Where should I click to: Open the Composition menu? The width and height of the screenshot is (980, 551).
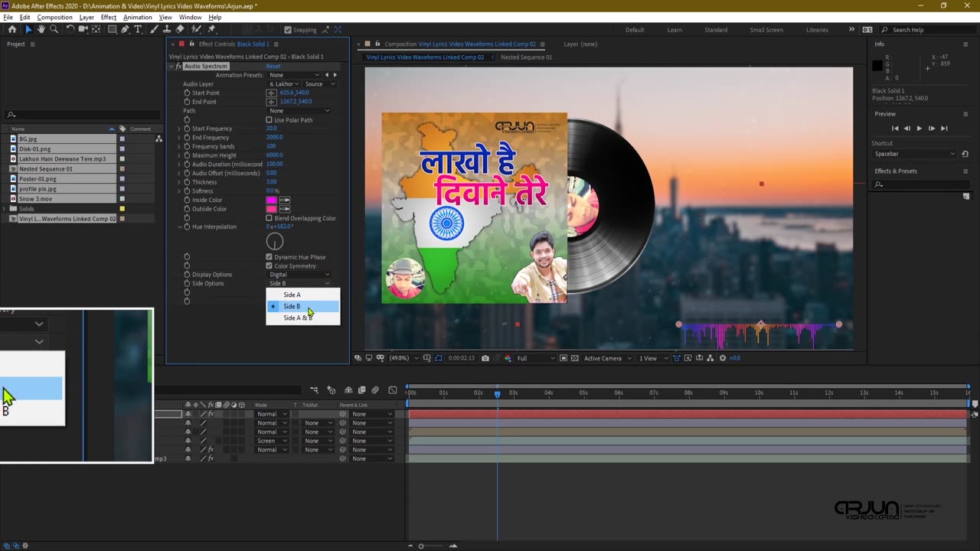click(55, 17)
